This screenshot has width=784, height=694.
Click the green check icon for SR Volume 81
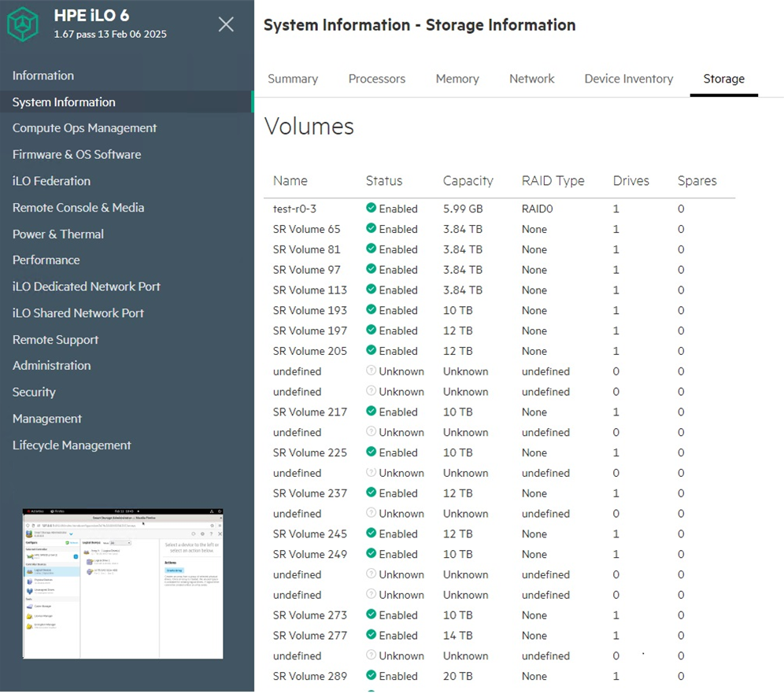click(371, 249)
